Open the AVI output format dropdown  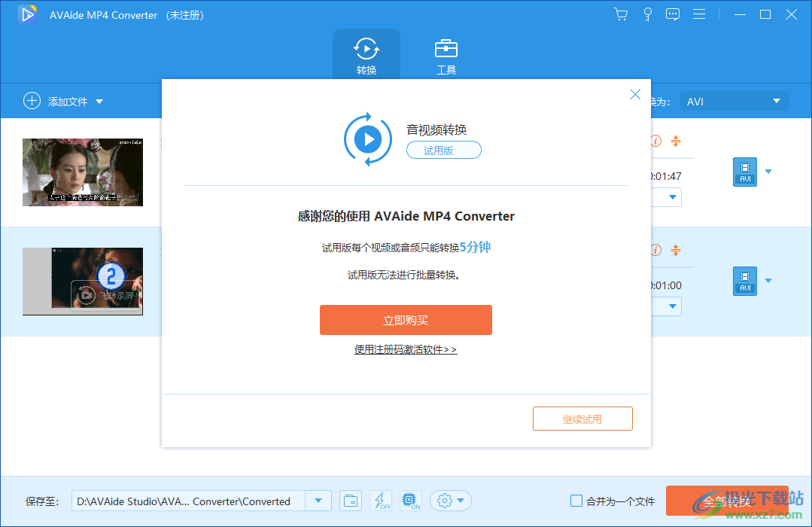[x=734, y=101]
